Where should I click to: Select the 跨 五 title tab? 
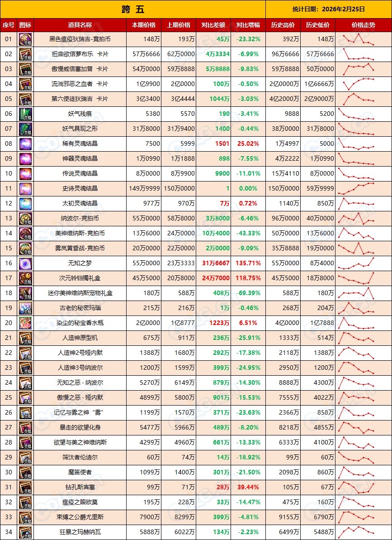click(x=132, y=9)
